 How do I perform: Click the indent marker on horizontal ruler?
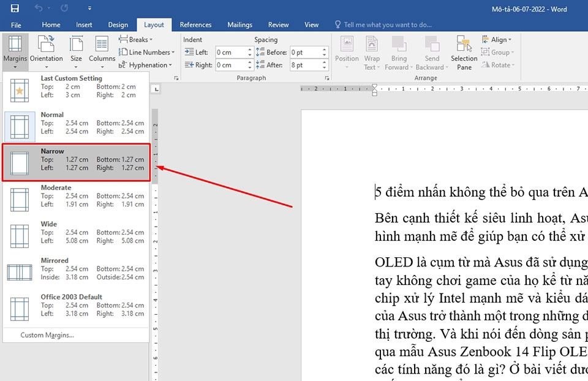coord(374,90)
